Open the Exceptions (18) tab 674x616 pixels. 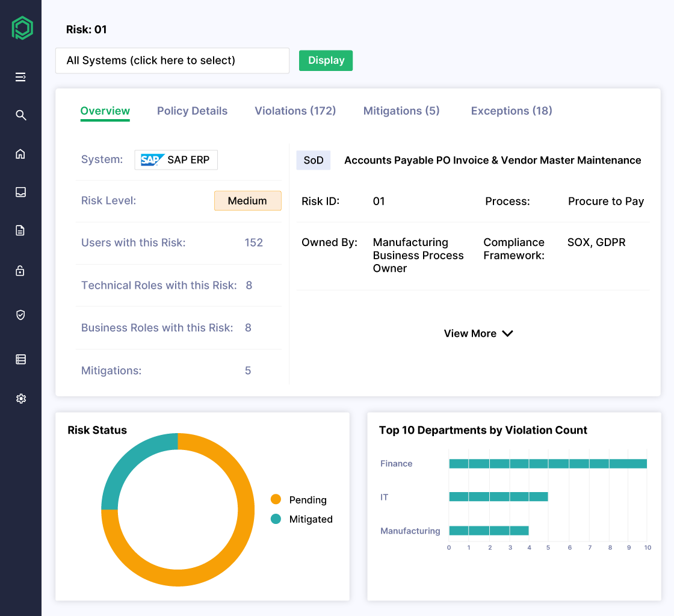511,111
